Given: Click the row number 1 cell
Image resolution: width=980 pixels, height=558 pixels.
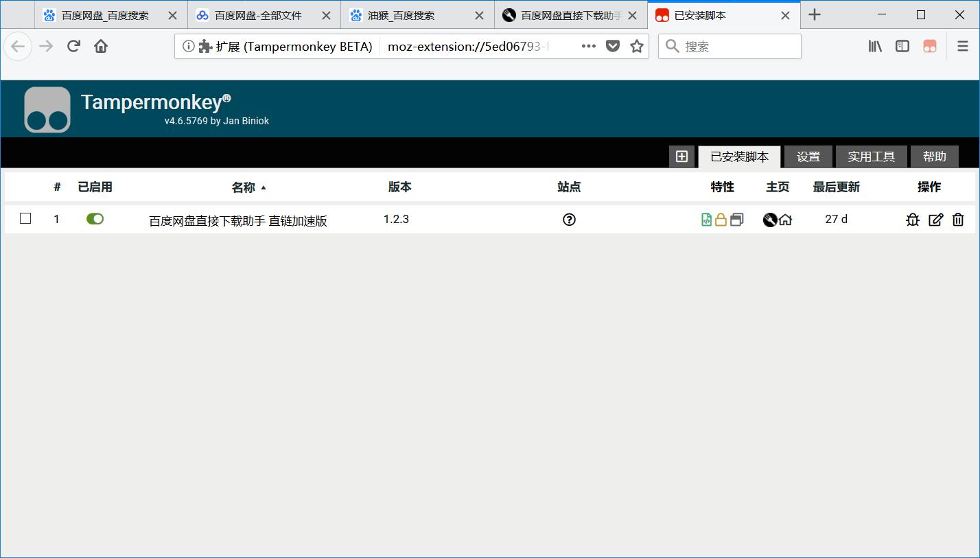Looking at the screenshot, I should click(x=56, y=219).
